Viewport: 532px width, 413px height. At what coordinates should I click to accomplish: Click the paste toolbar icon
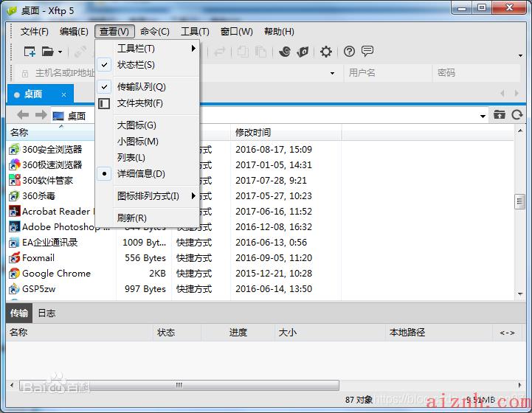click(260, 52)
